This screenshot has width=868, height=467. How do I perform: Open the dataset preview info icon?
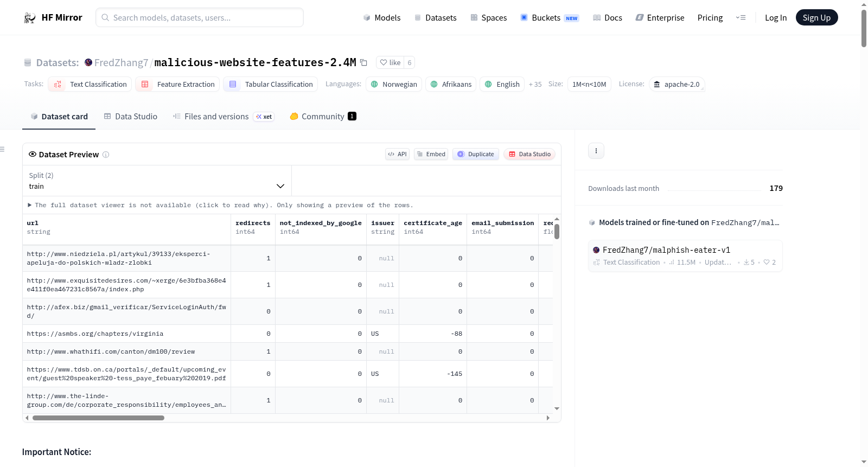[106, 155]
